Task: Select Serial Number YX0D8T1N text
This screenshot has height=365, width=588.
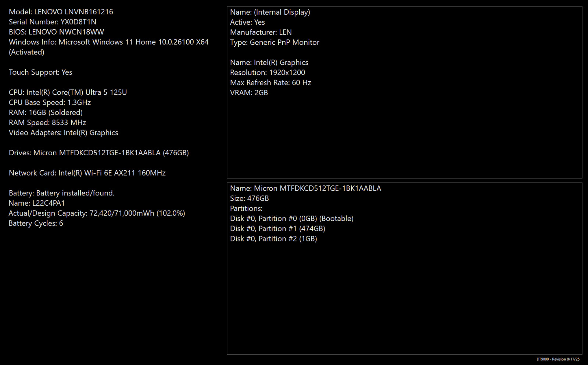Action: tap(53, 22)
